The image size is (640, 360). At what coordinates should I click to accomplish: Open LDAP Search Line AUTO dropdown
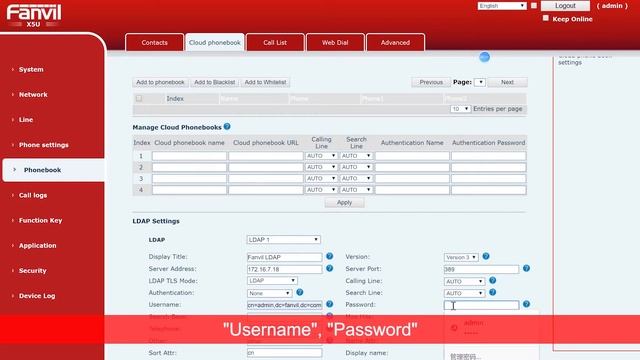(464, 293)
